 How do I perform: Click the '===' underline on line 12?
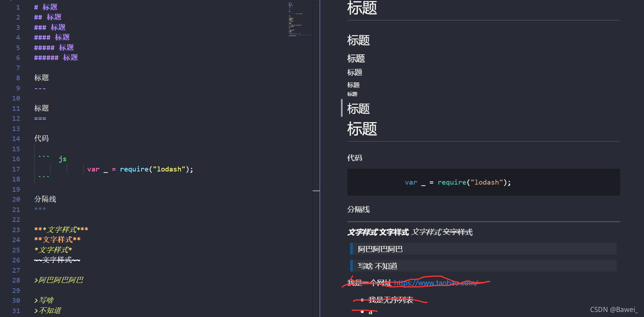click(x=40, y=119)
